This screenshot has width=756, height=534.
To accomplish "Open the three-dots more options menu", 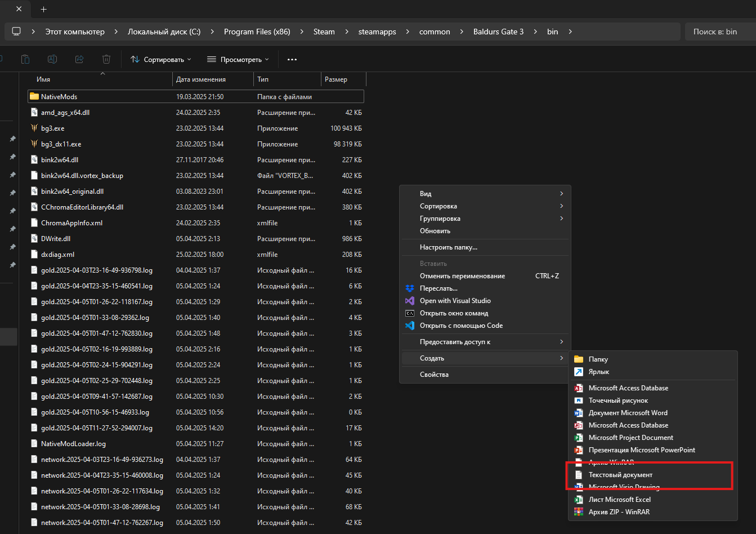I will point(292,59).
